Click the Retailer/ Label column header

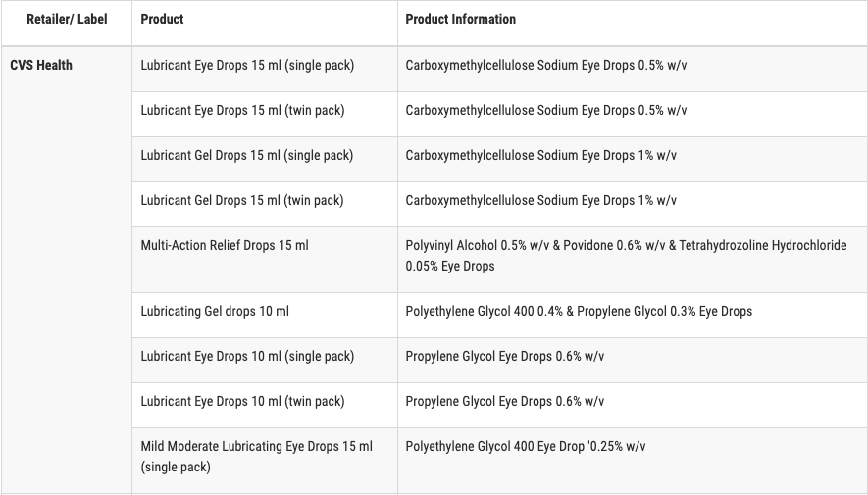pos(67,19)
